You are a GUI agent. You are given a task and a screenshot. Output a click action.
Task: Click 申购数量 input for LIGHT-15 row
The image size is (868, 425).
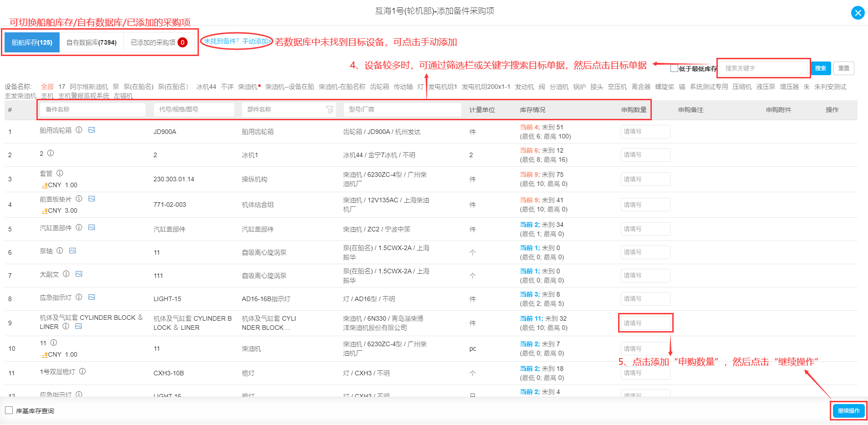pyautogui.click(x=645, y=299)
